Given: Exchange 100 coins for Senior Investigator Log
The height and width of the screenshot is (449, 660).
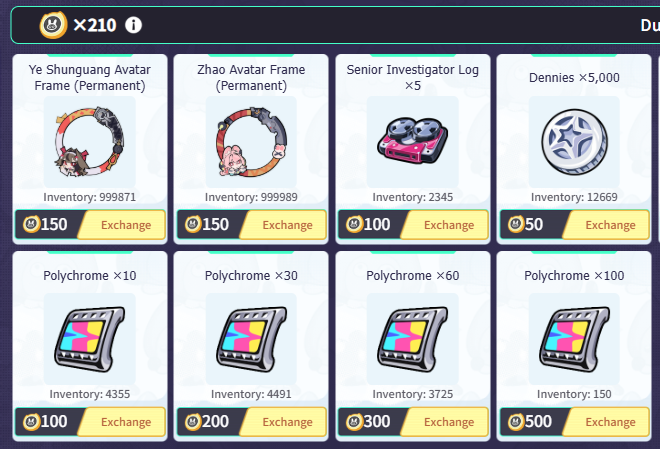Looking at the screenshot, I should click(445, 225).
